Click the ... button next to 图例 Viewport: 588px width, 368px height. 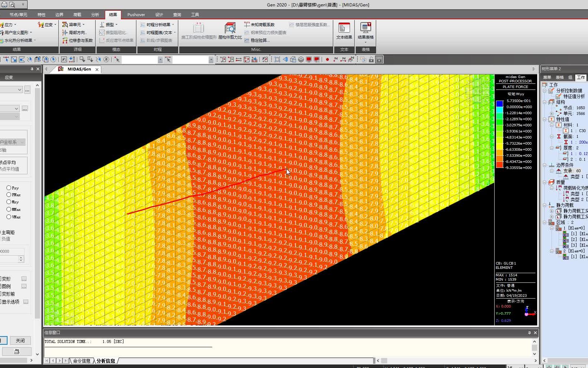[x=24, y=286]
